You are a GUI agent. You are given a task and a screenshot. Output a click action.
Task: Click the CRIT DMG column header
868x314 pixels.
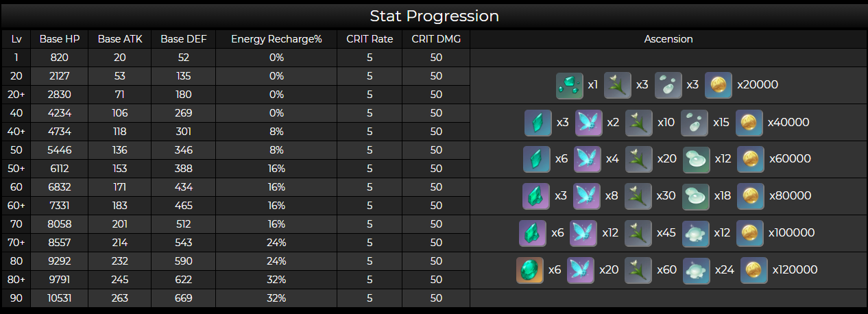(436, 39)
